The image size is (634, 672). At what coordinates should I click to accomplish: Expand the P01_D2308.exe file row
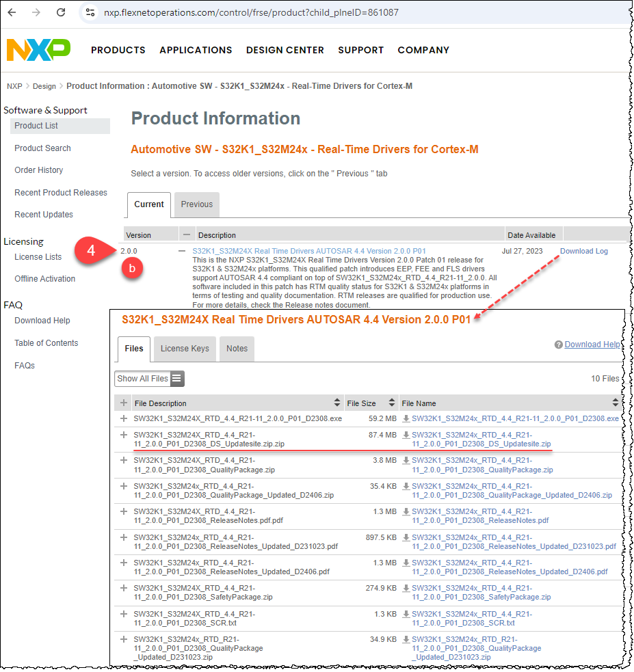pos(124,418)
